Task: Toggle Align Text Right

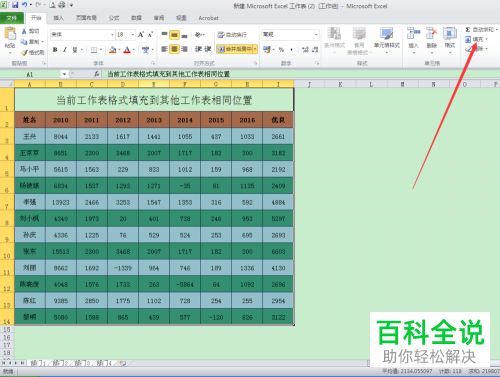Action: [x=184, y=49]
